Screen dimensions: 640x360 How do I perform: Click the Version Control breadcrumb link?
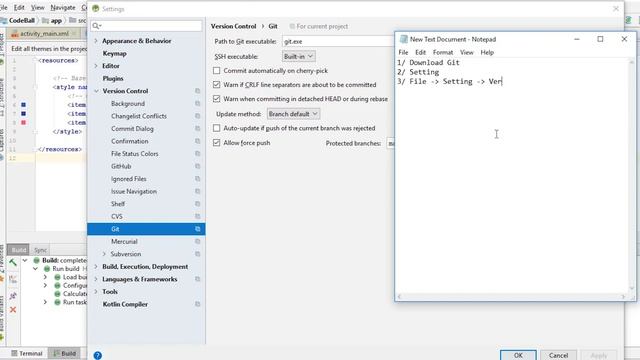click(233, 26)
